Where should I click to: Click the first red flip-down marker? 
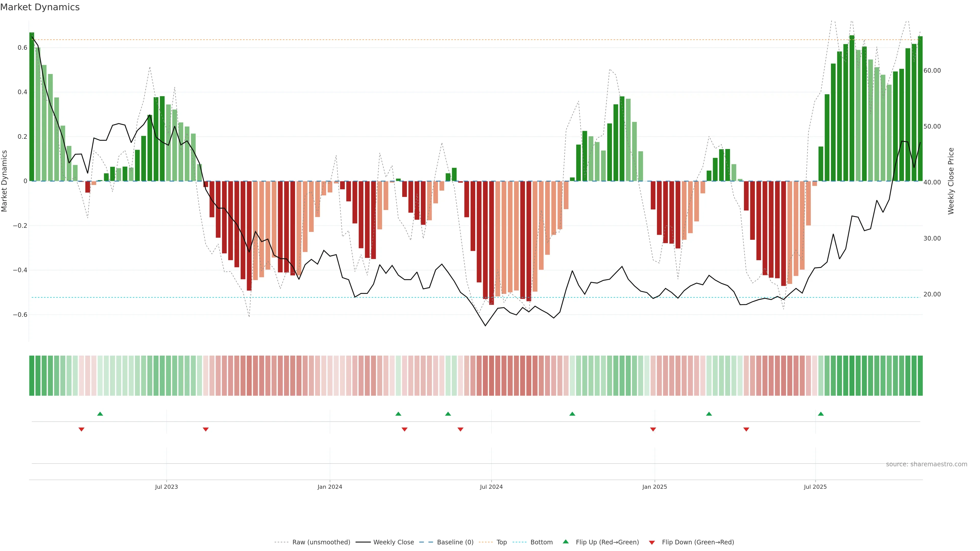(81, 429)
